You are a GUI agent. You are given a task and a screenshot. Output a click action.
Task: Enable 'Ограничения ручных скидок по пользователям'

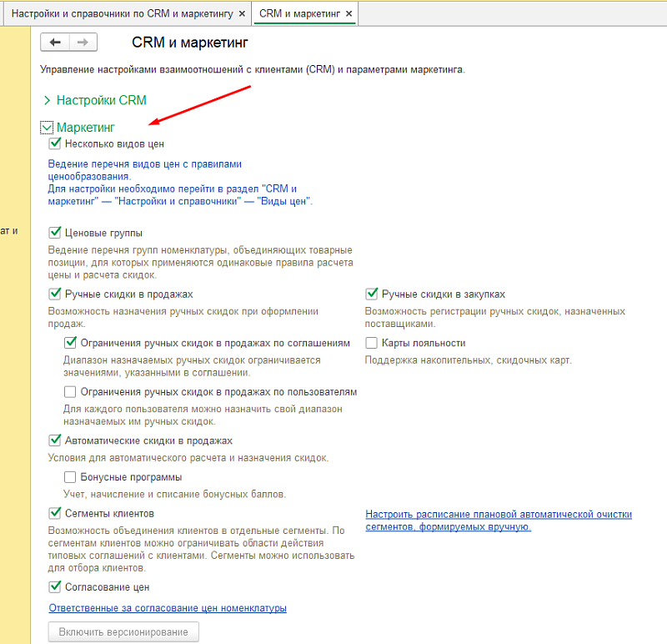point(71,391)
